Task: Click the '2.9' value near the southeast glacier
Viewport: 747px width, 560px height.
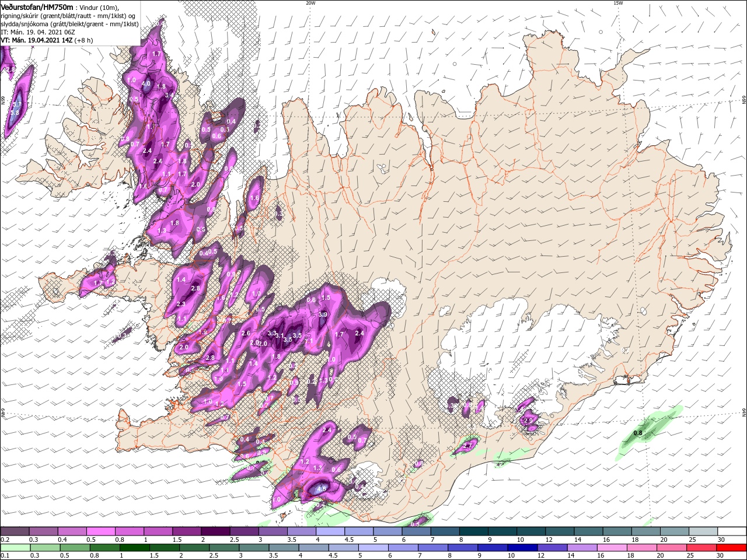Action: [x=528, y=420]
